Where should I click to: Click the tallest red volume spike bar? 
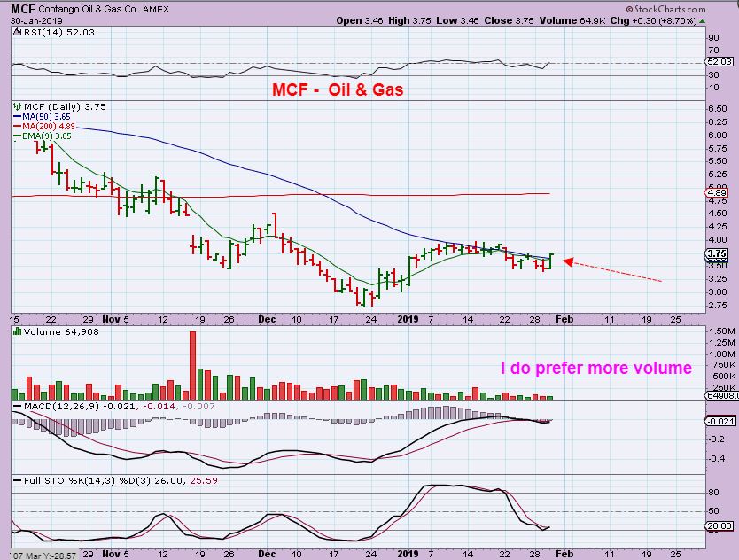[192, 365]
